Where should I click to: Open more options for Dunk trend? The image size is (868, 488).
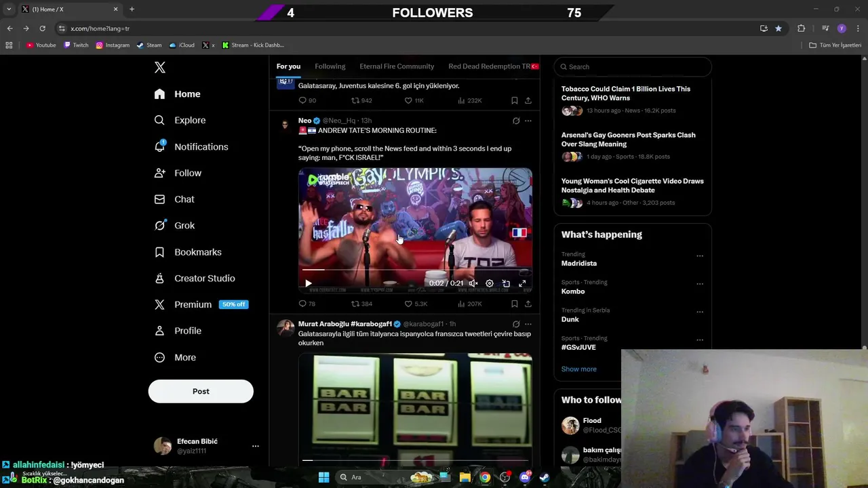pyautogui.click(x=700, y=312)
